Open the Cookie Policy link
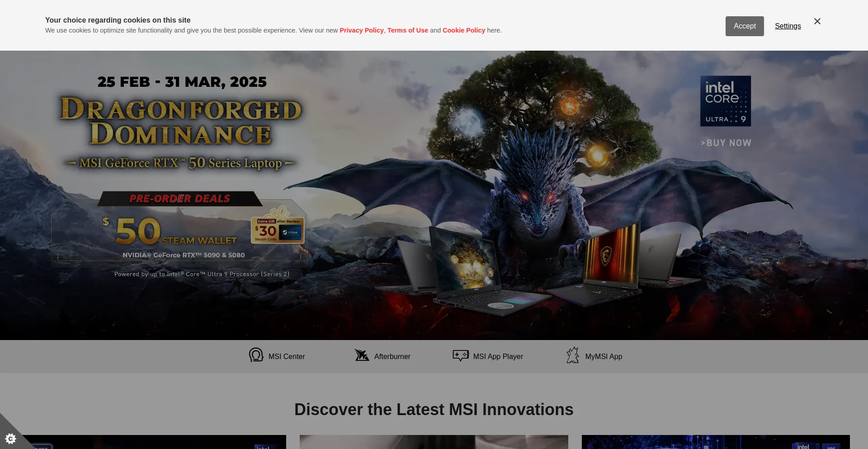868x449 pixels. [464, 30]
